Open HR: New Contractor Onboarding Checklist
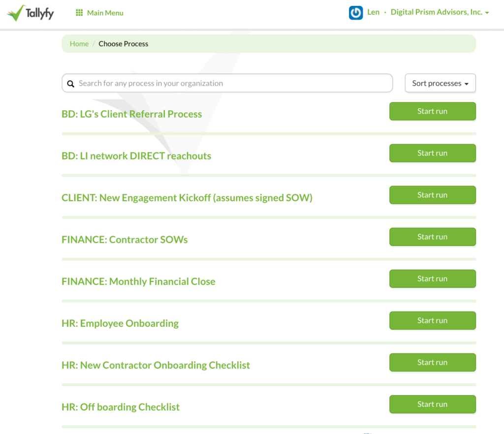Image resolution: width=504 pixels, height=434 pixels. click(156, 365)
